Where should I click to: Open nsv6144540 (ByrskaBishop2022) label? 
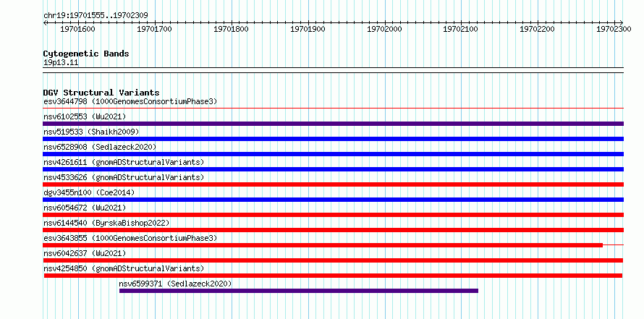click(x=106, y=223)
